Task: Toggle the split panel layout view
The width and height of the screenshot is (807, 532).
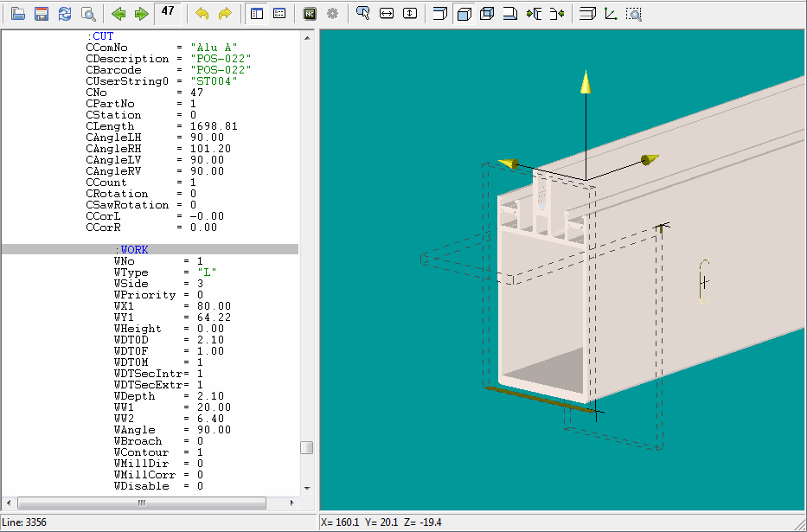Action: tap(256, 14)
